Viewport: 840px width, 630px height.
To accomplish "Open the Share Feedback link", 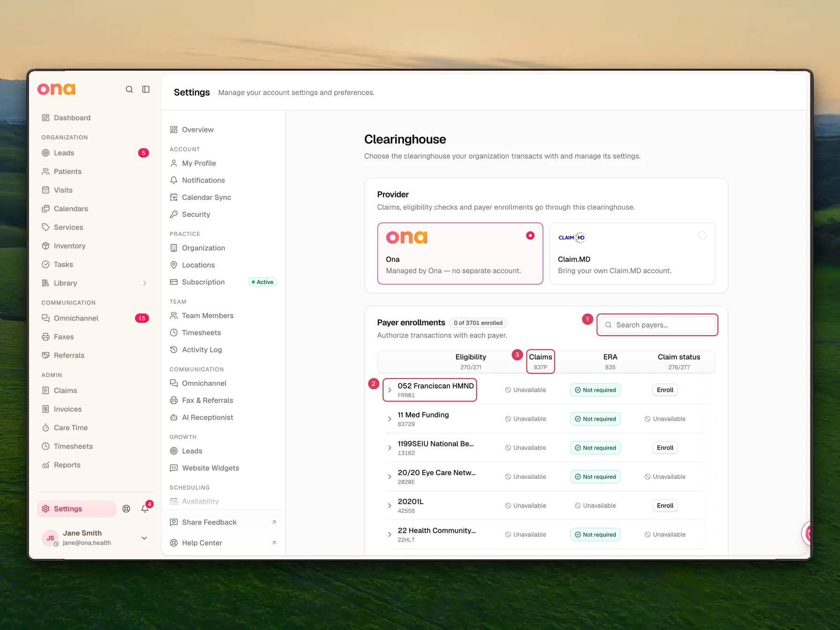I will point(223,522).
